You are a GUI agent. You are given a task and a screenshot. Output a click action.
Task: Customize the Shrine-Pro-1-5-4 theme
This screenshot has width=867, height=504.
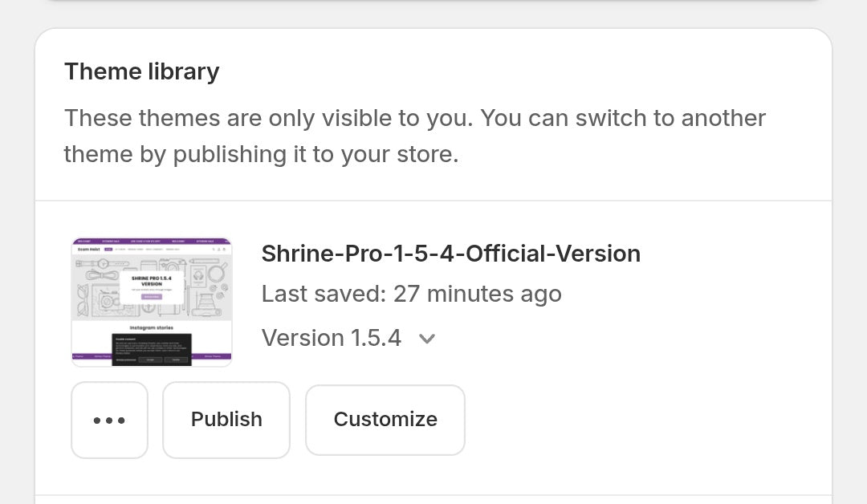pos(385,420)
